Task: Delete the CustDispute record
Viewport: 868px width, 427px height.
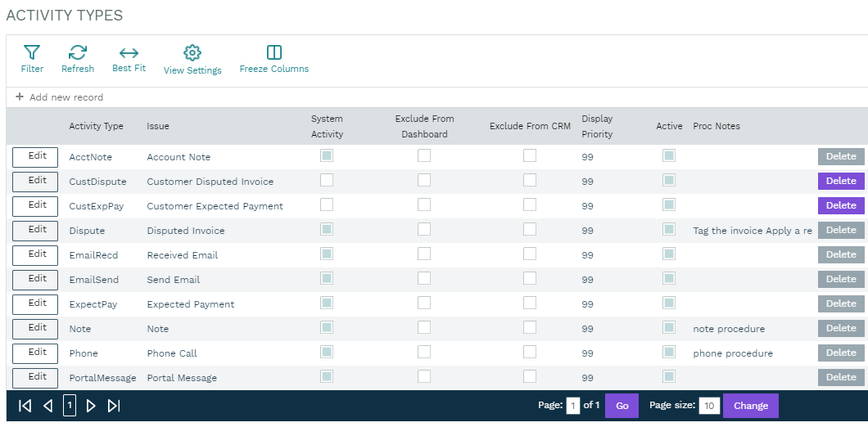Action: point(841,181)
